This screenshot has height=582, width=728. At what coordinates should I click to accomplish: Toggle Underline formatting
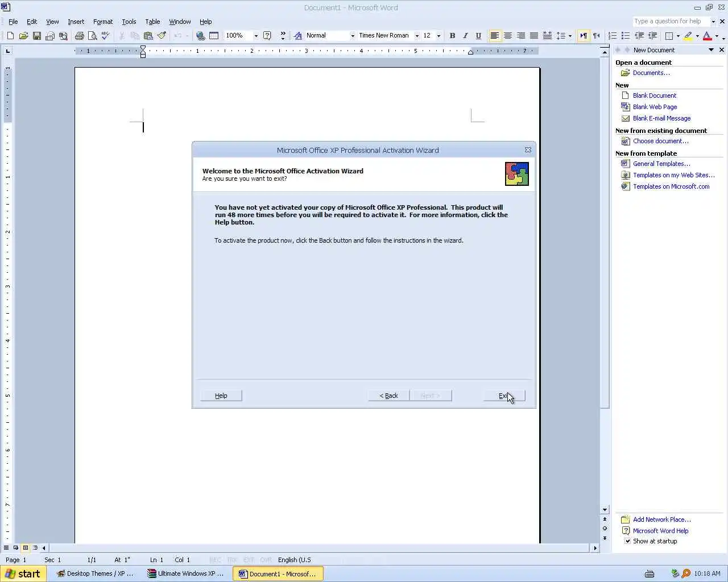click(478, 36)
